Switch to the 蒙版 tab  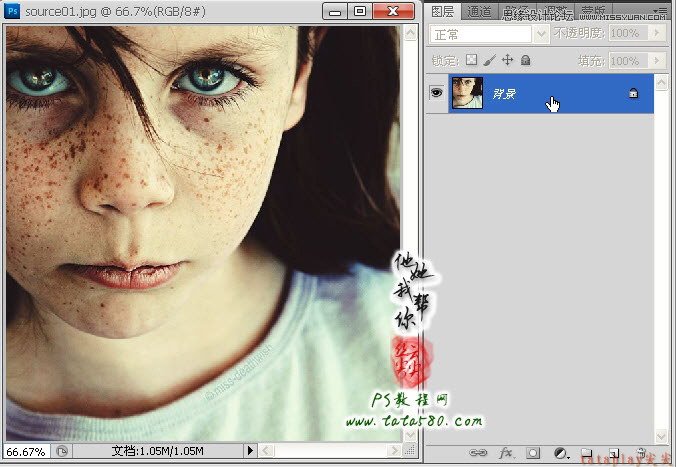click(593, 12)
